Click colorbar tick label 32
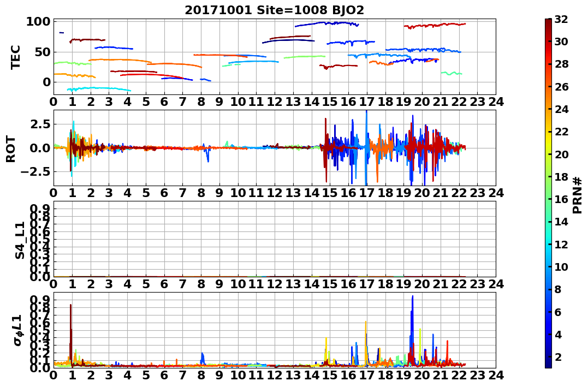Viewport: 588px width, 387px height. [x=561, y=19]
